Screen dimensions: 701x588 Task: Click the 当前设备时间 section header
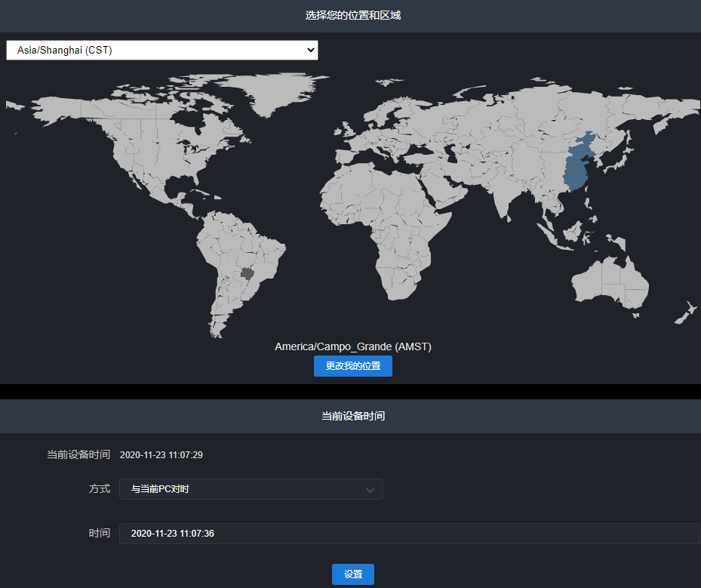[352, 416]
